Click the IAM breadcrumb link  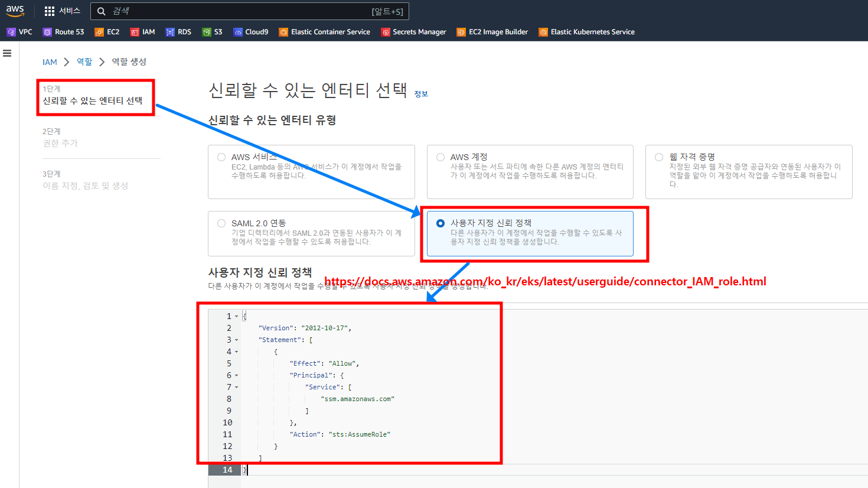point(50,62)
